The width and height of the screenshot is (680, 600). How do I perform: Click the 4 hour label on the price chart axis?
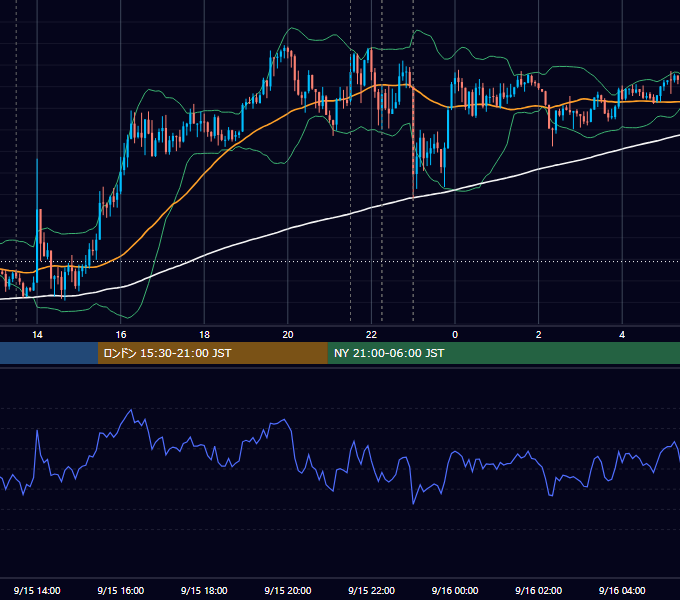622,335
